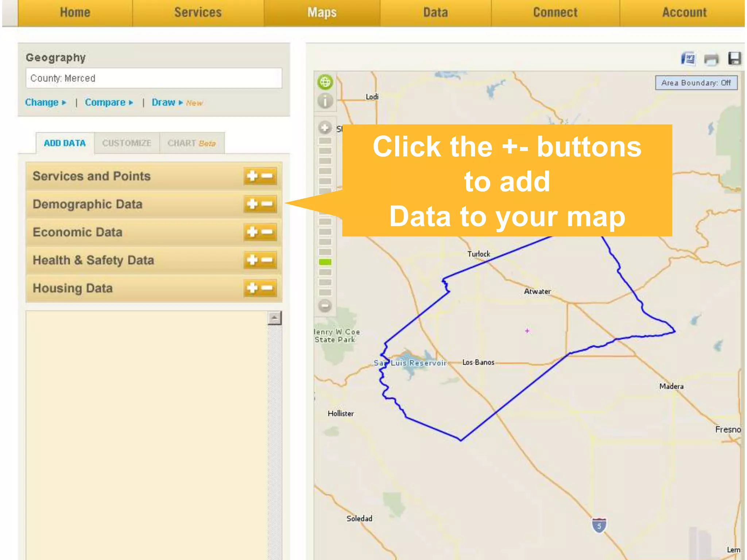Image resolution: width=747 pixels, height=560 pixels.
Task: Click the Henry W Coe State Park label
Action: (x=337, y=336)
